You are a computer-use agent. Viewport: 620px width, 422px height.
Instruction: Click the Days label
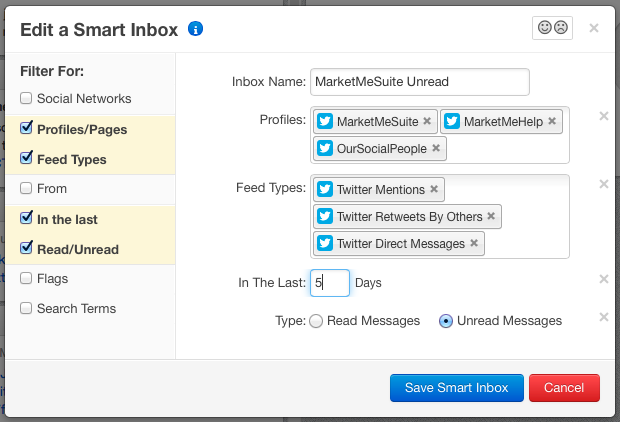(368, 283)
